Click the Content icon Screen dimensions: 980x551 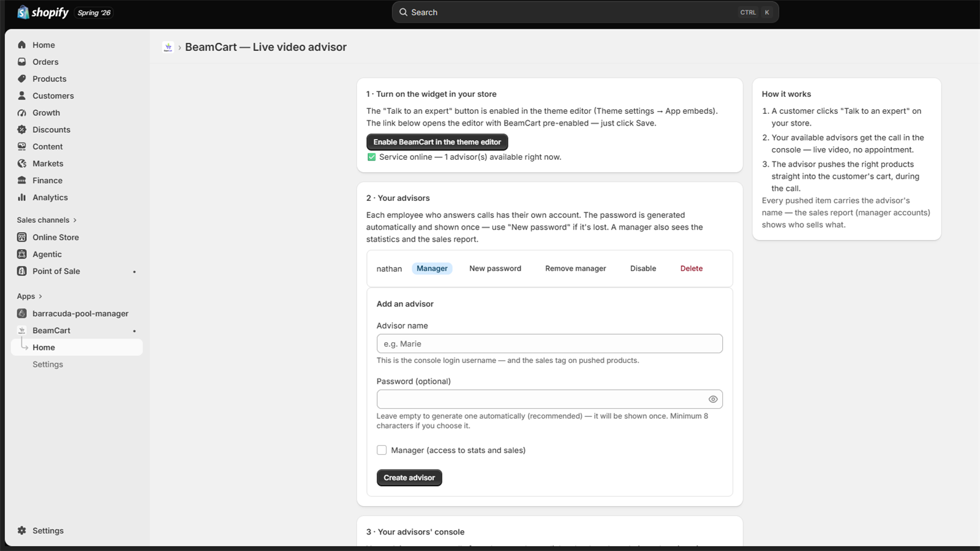[22, 146]
